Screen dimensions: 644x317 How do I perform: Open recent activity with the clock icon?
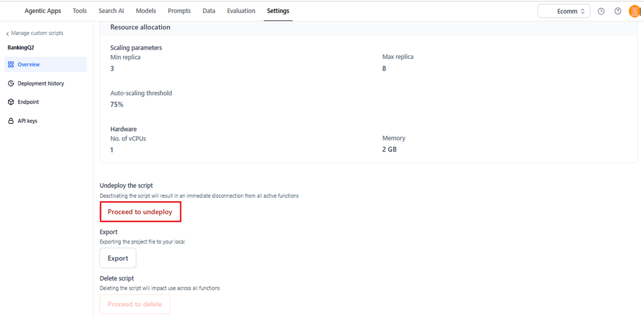pos(601,11)
